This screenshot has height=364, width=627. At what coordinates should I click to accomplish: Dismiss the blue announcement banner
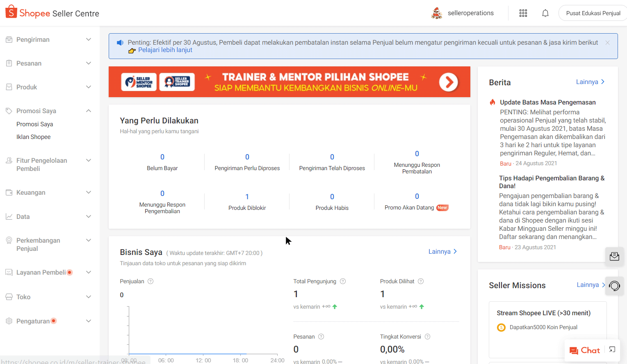[x=607, y=43]
